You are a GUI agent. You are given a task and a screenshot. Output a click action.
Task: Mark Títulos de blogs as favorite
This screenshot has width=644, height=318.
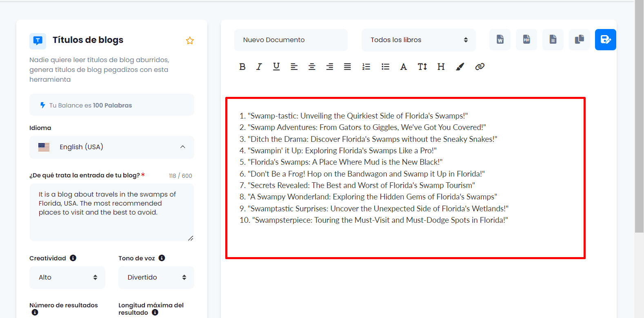[x=190, y=40]
